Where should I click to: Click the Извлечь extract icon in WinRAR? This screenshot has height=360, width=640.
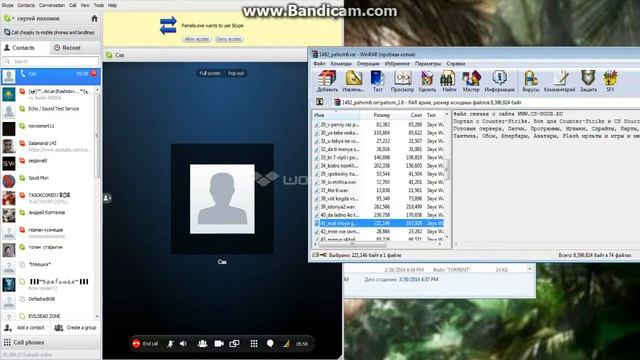click(353, 81)
